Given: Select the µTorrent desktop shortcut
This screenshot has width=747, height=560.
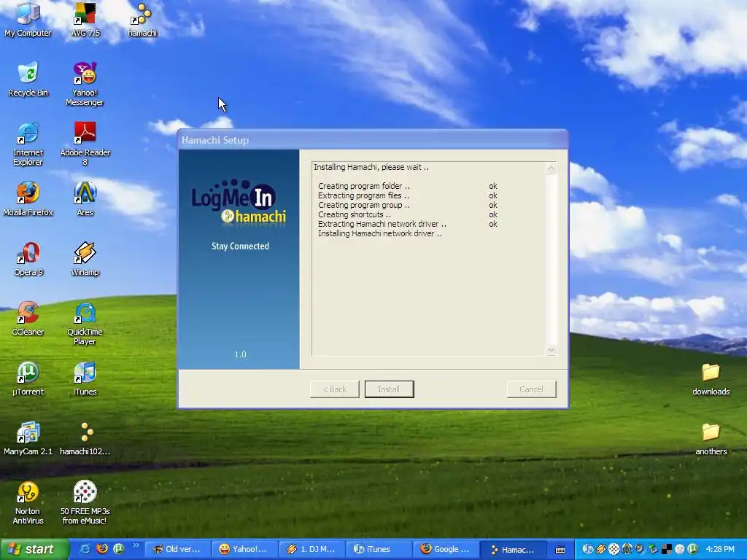Looking at the screenshot, I should click(28, 378).
